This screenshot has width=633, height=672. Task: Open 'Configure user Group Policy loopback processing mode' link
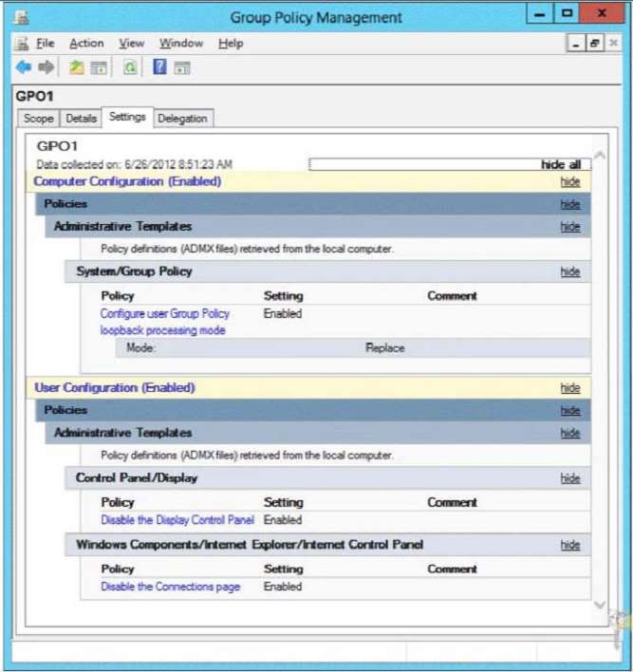tap(165, 322)
